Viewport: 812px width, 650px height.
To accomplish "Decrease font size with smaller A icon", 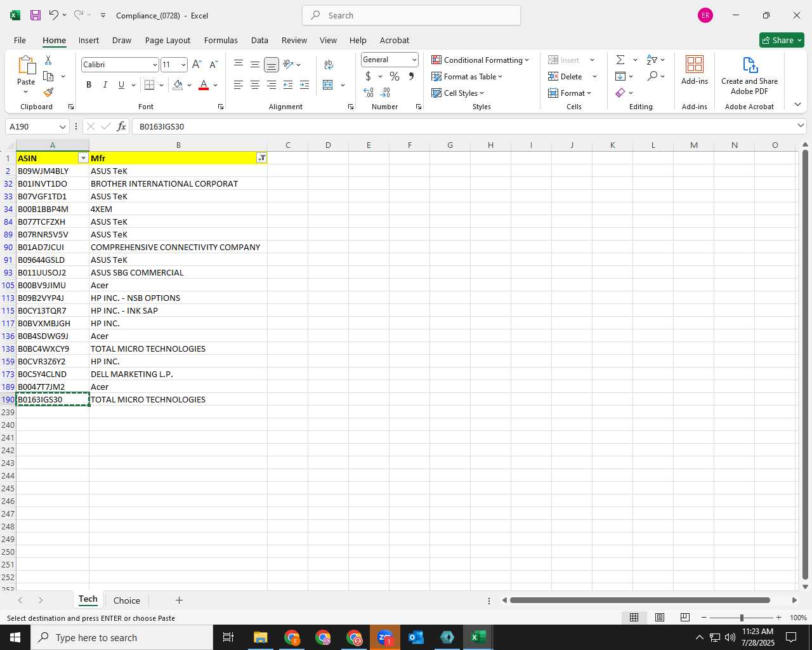I will pos(213,64).
